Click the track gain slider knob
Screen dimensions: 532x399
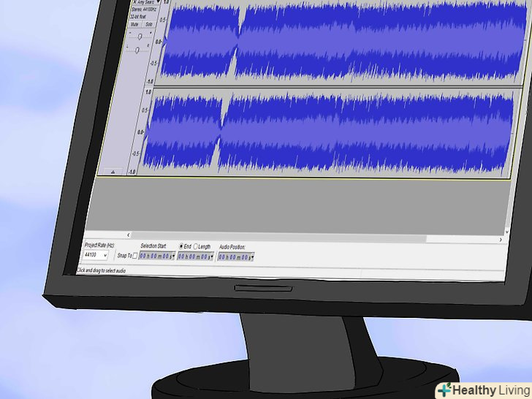click(140, 37)
